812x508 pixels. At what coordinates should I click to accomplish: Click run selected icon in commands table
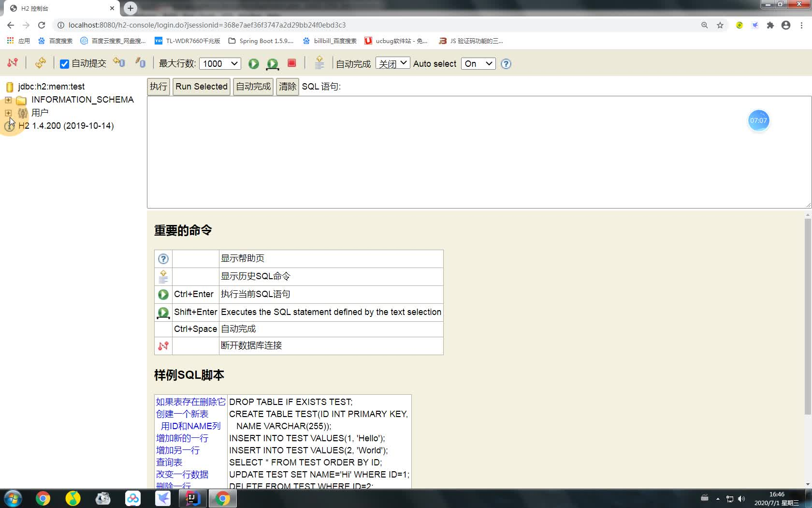pyautogui.click(x=163, y=313)
